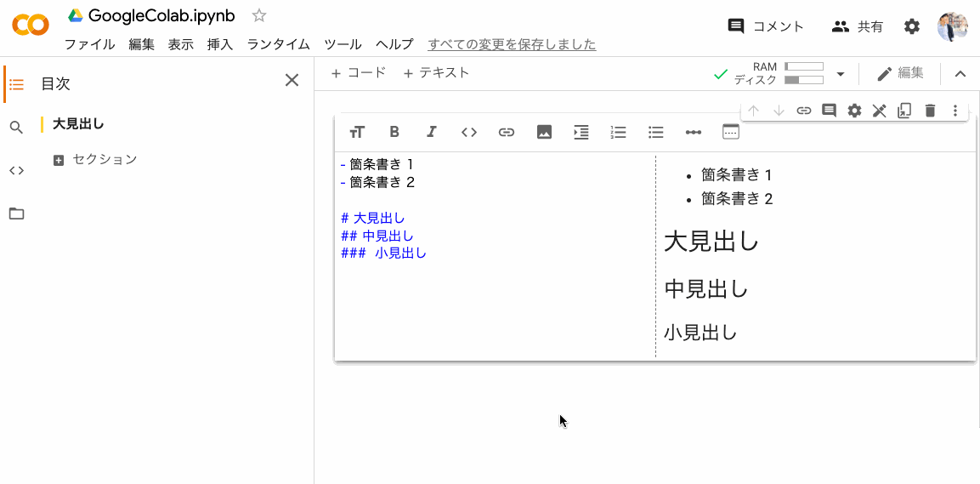Screen dimensions: 980x484
Task: Click rendered 大見出し heading in preview
Action: [x=711, y=242]
